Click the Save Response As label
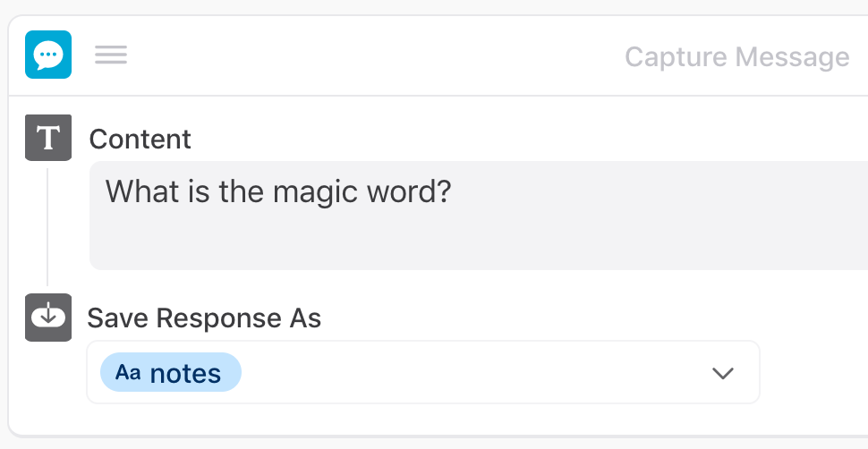 tap(204, 318)
